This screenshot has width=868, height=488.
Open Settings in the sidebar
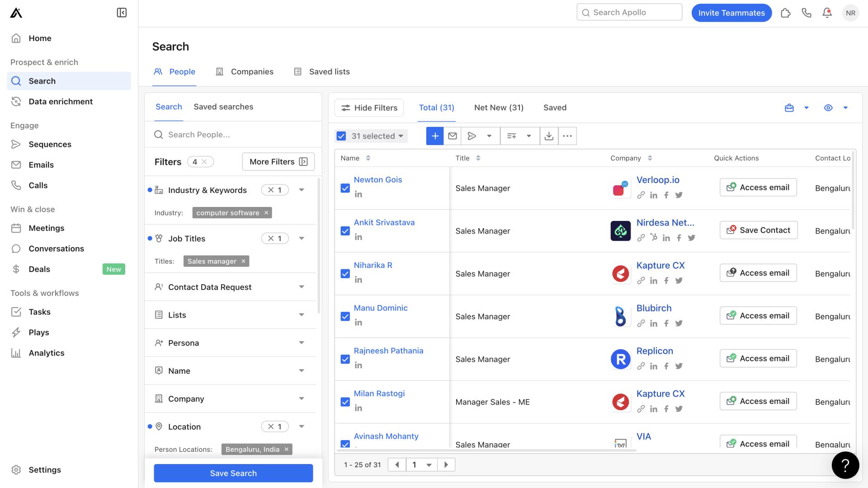[x=44, y=470]
